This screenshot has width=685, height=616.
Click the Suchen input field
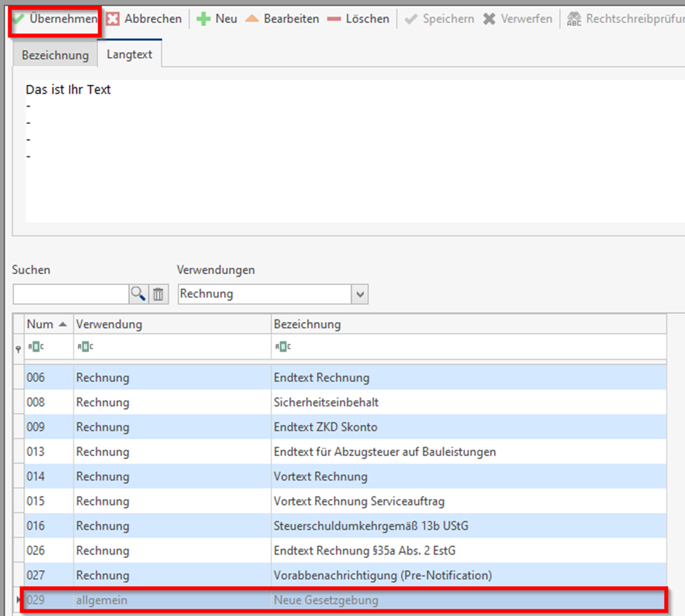point(70,293)
